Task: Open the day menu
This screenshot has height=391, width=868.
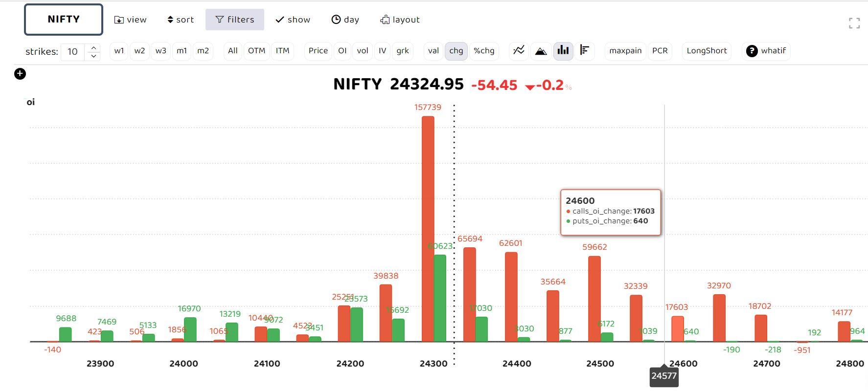Action: click(345, 20)
